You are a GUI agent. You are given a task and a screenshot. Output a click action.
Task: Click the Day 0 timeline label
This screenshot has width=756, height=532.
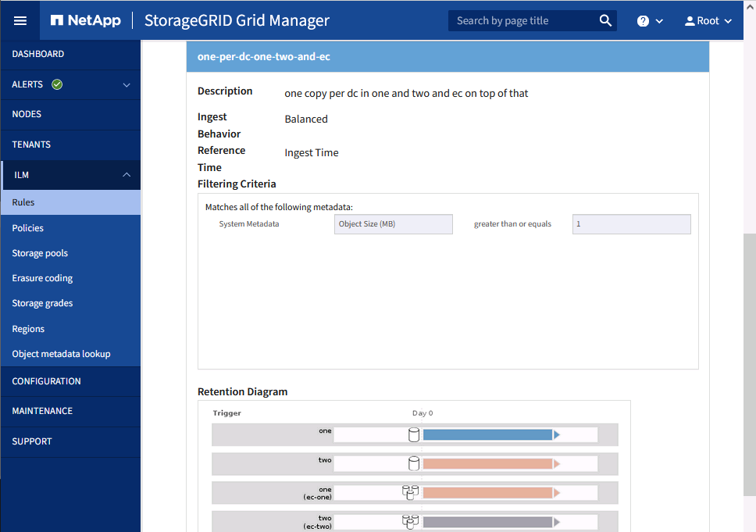[x=423, y=413]
